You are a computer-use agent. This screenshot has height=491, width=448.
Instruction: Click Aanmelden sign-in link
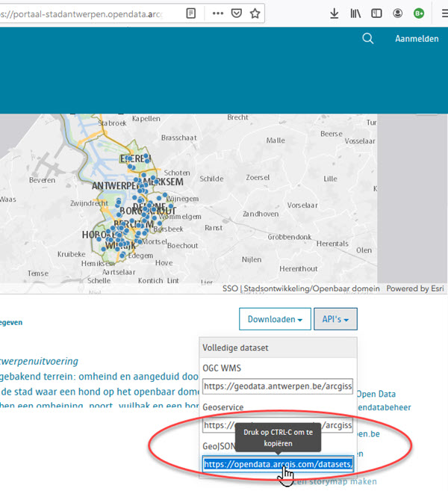point(417,39)
